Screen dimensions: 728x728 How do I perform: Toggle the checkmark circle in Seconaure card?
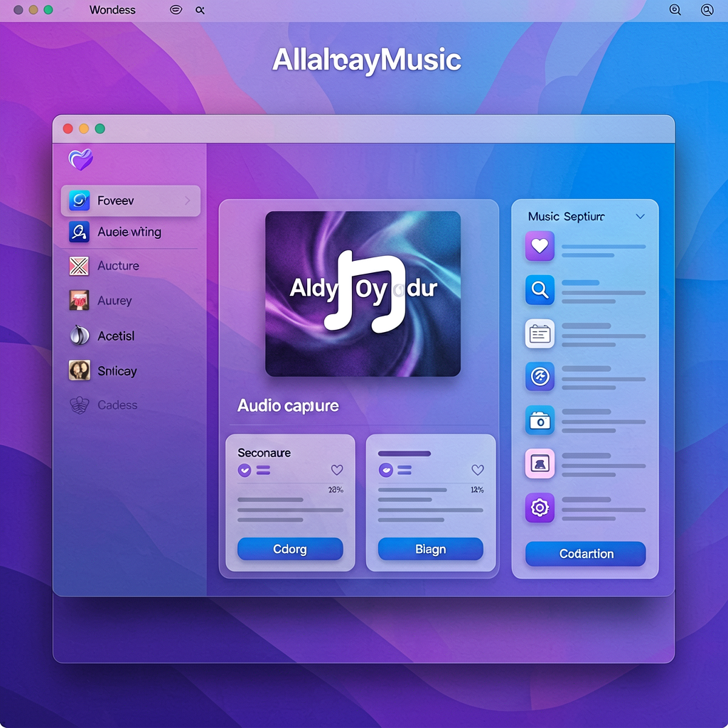245,471
